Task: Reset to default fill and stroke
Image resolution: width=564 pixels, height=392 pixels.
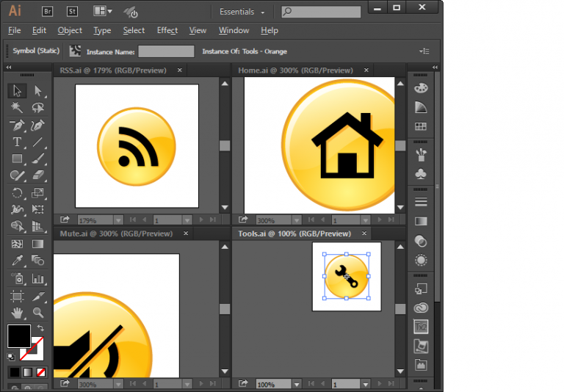Action: (10, 357)
